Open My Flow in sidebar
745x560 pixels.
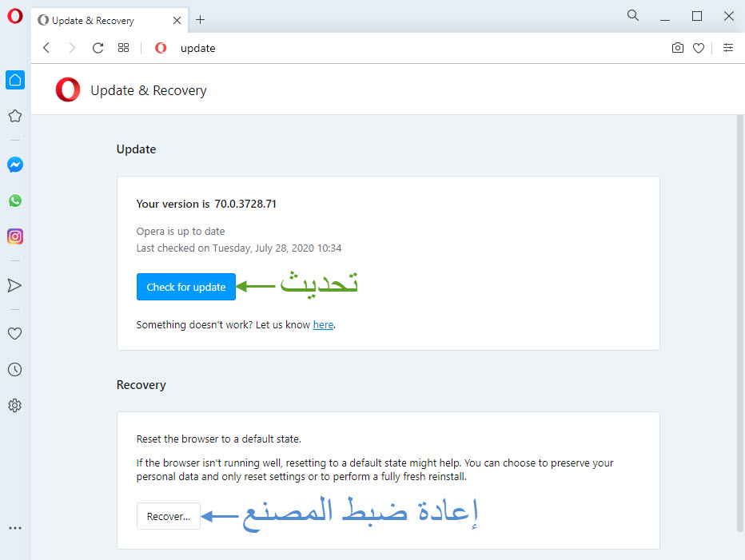pos(14,285)
